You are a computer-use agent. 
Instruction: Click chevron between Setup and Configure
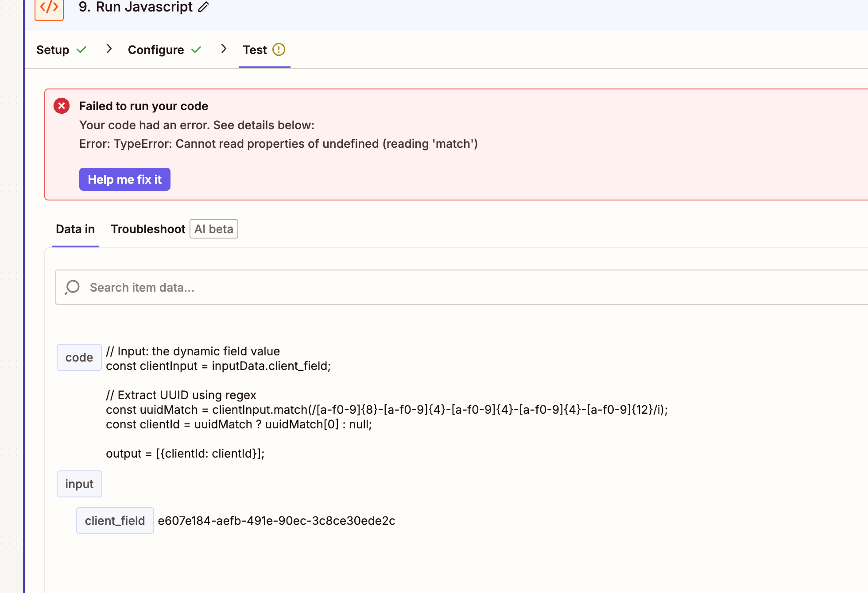pos(109,49)
